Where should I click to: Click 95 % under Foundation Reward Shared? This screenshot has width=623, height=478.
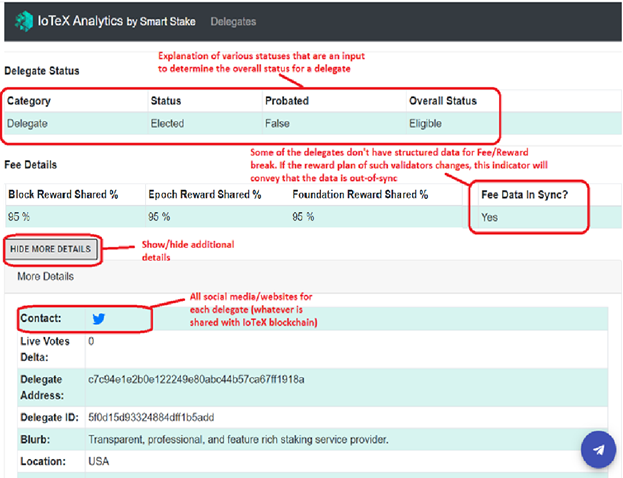pos(303,217)
